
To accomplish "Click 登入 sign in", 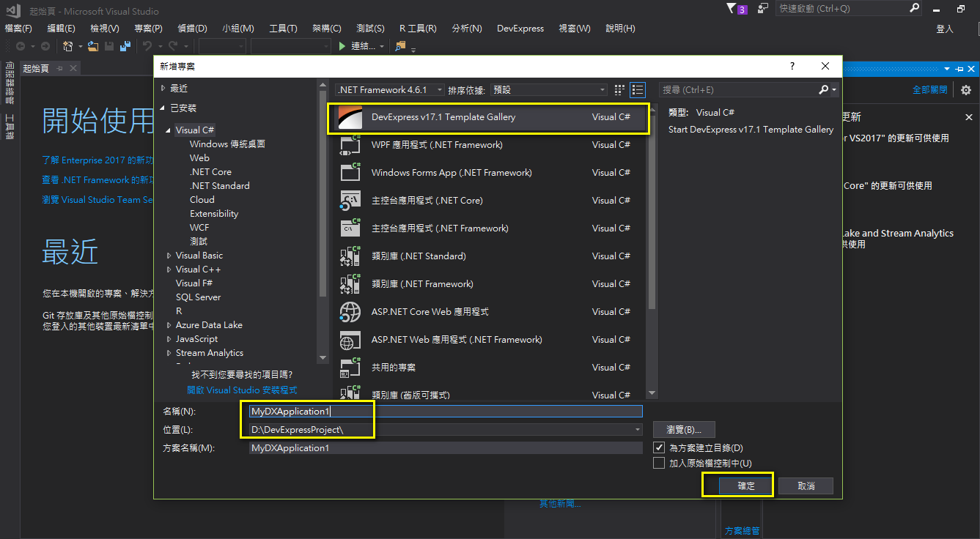I will point(945,29).
